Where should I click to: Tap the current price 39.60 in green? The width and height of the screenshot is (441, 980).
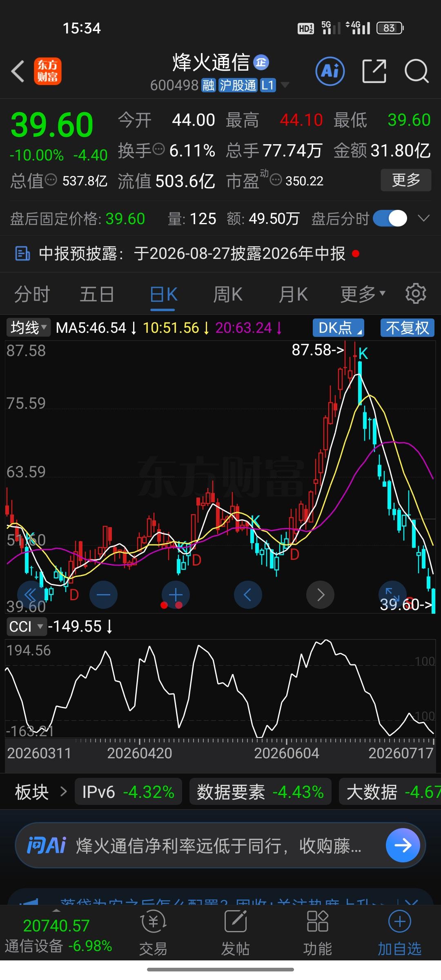[52, 125]
